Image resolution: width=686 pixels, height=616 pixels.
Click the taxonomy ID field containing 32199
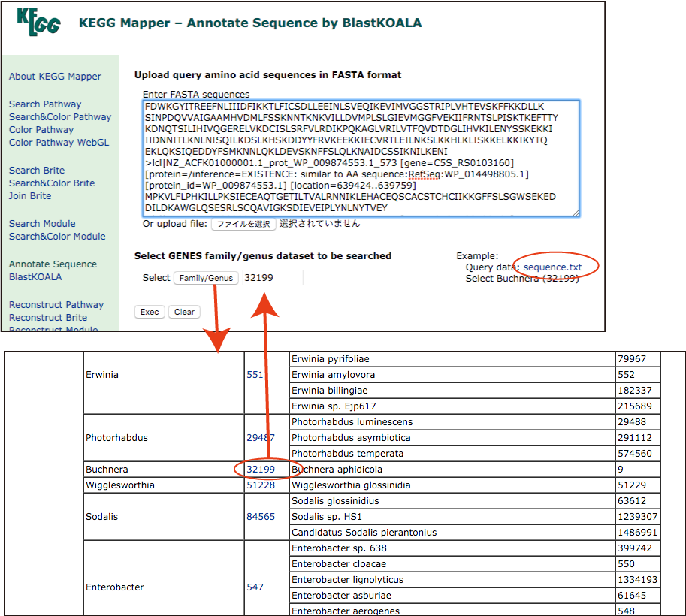273,278
